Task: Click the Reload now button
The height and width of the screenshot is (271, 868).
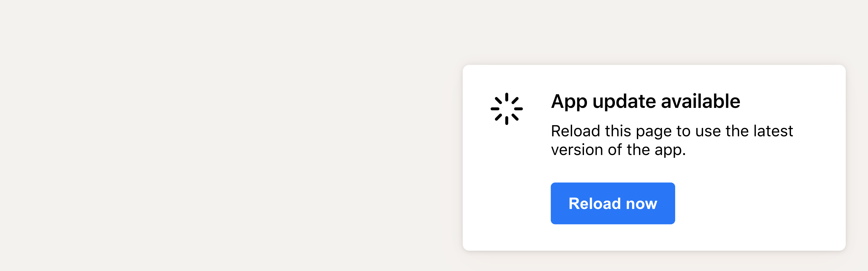Action: [612, 203]
